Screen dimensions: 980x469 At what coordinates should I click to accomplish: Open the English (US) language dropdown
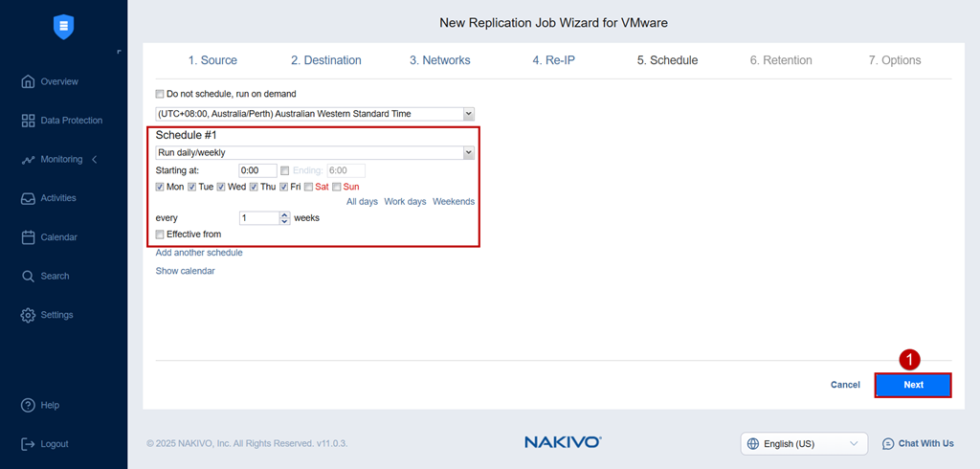click(x=804, y=444)
